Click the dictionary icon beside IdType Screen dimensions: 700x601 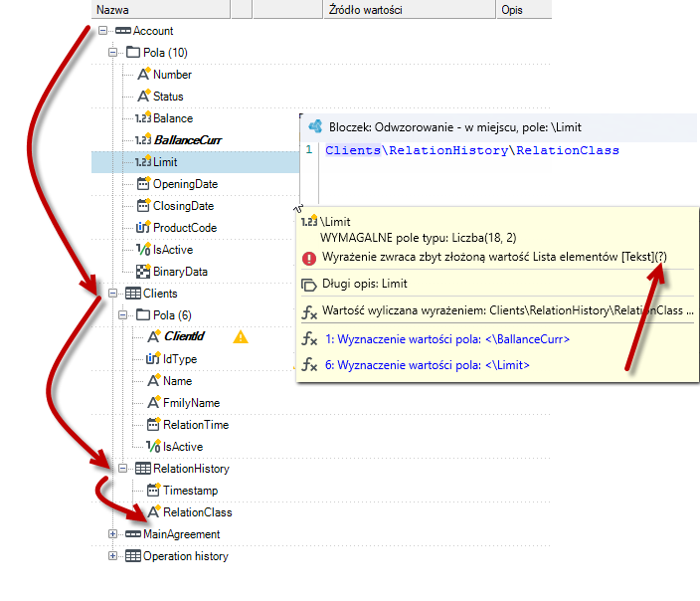click(x=153, y=358)
